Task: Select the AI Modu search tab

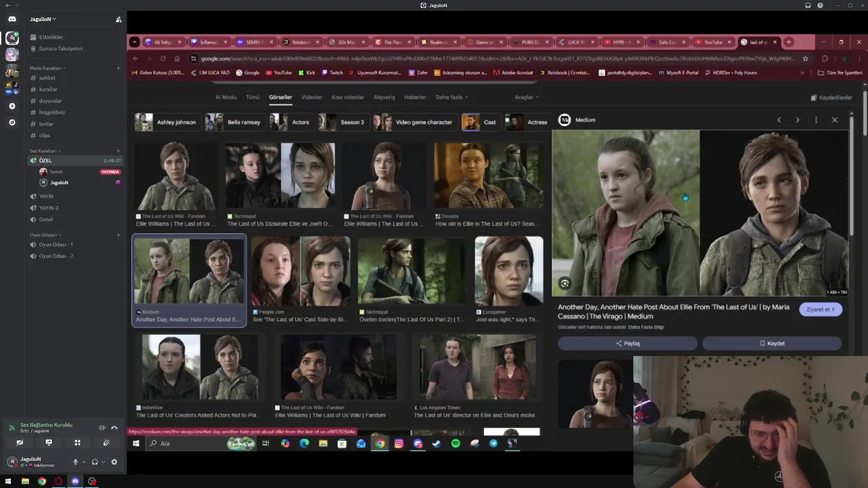Action: (x=226, y=97)
